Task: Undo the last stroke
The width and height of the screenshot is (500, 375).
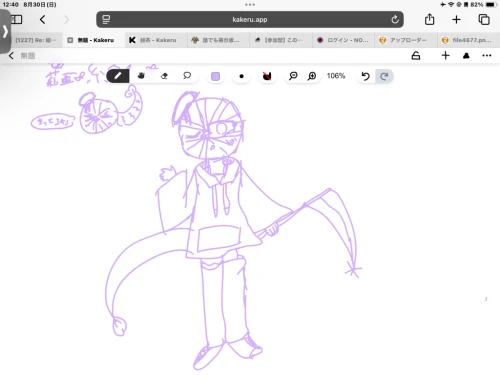Action: pyautogui.click(x=365, y=76)
